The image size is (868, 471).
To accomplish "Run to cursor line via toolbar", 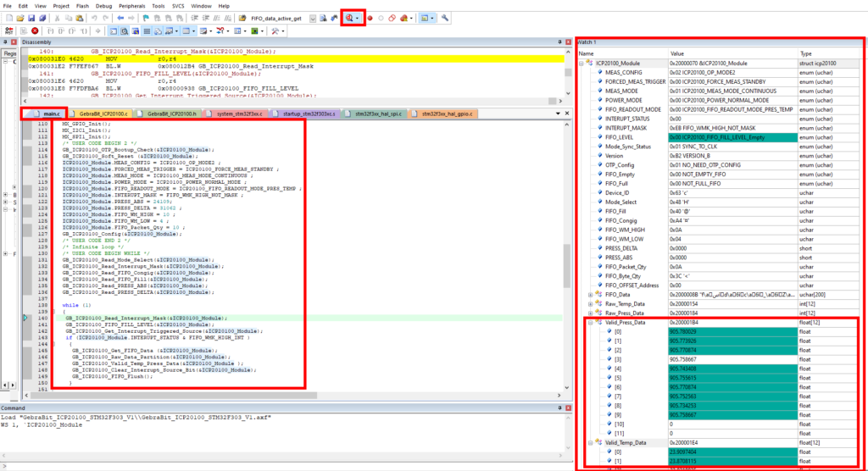I will (84, 31).
